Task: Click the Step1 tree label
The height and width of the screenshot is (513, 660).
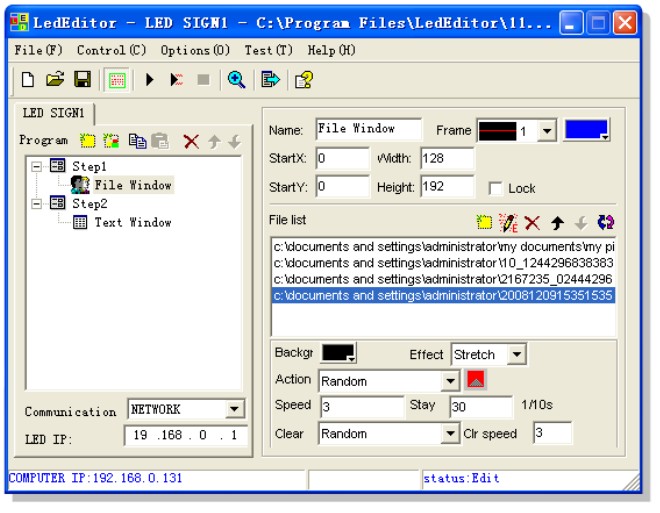Action: [x=89, y=166]
